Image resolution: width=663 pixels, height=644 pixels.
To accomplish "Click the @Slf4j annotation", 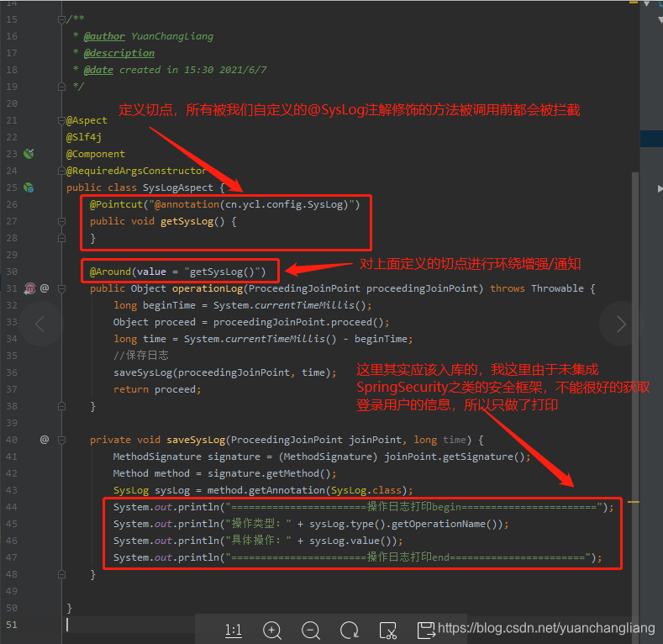I will coord(84,137).
